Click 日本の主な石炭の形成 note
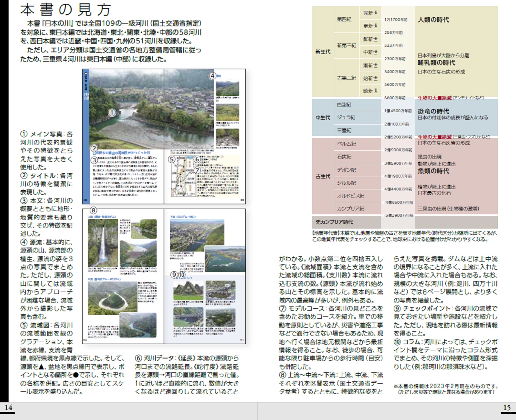The height and width of the screenshot is (420, 516). [x=441, y=72]
